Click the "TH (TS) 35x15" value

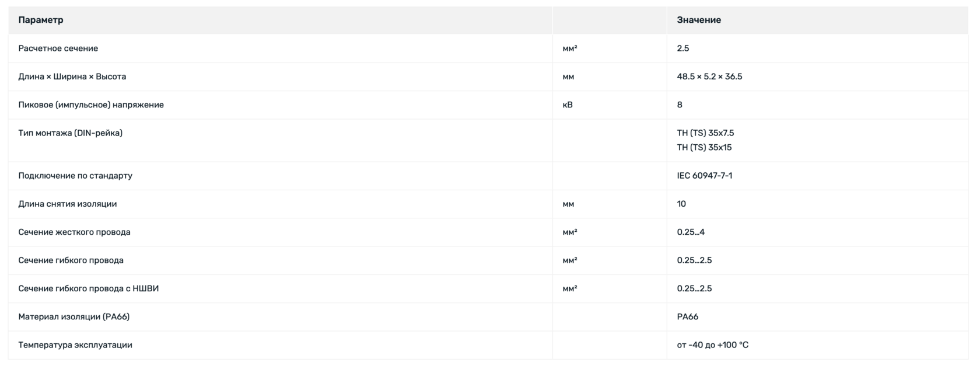[704, 148]
